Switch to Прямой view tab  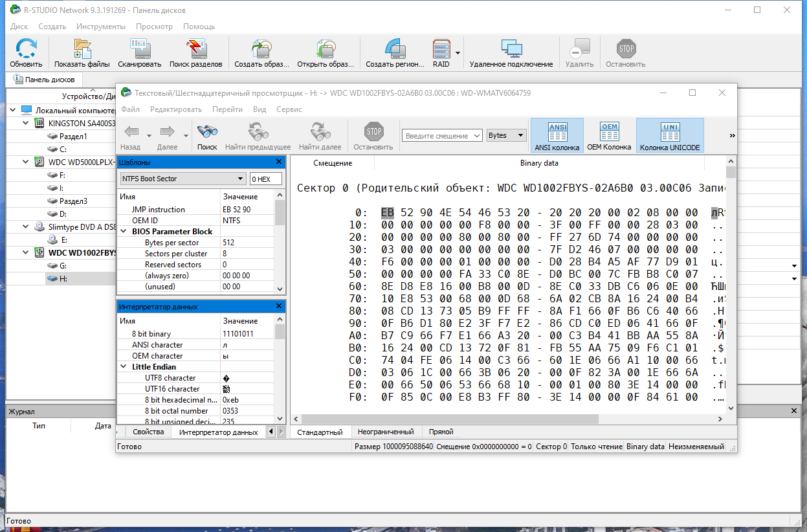441,432
